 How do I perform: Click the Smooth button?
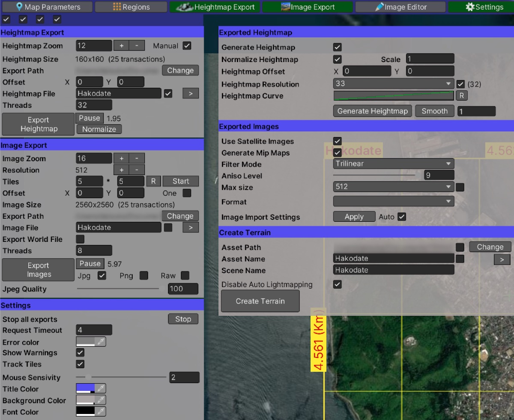tap(434, 111)
